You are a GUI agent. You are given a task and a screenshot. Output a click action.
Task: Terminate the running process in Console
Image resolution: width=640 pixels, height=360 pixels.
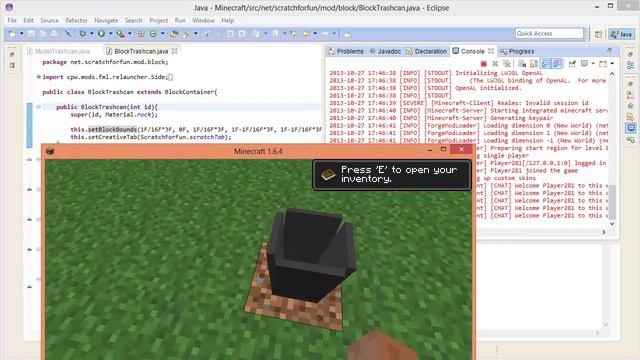(x=484, y=64)
